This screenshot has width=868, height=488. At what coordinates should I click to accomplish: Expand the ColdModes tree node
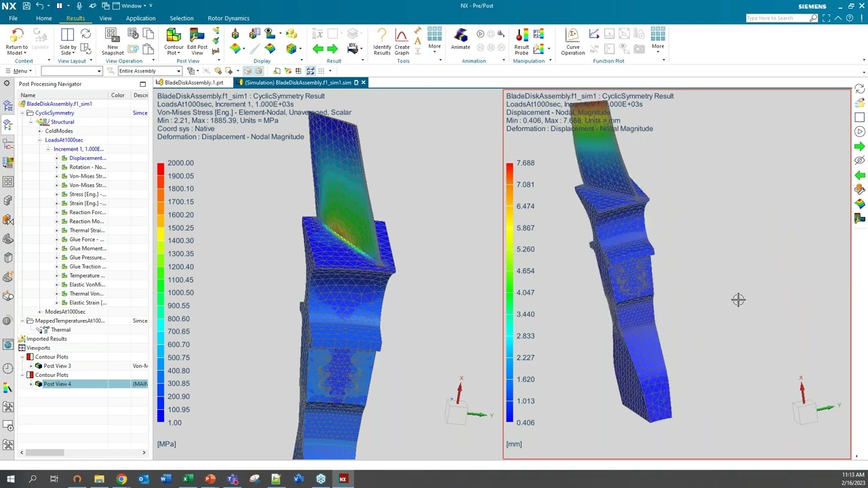[39, 131]
